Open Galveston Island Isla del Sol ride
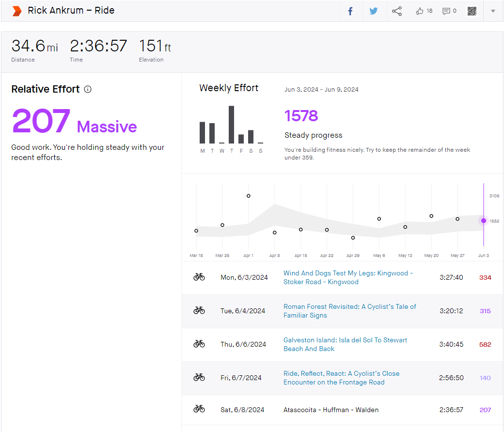 click(x=345, y=344)
